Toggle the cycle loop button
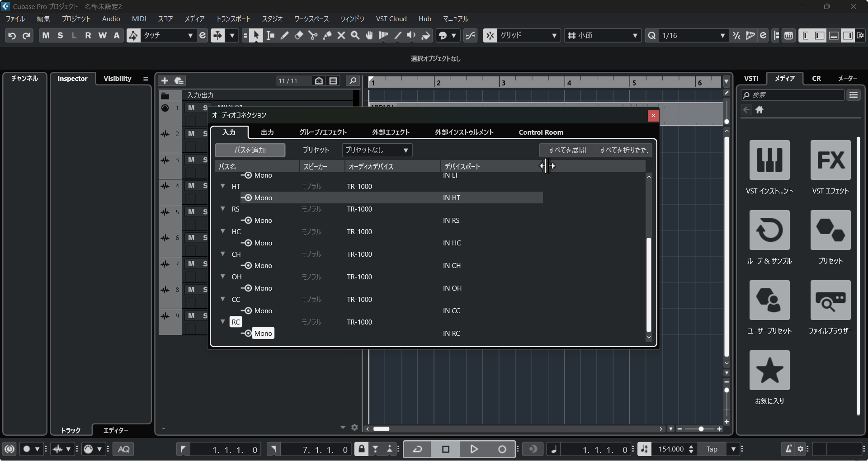Viewport: 868px width, 461px height. click(417, 449)
